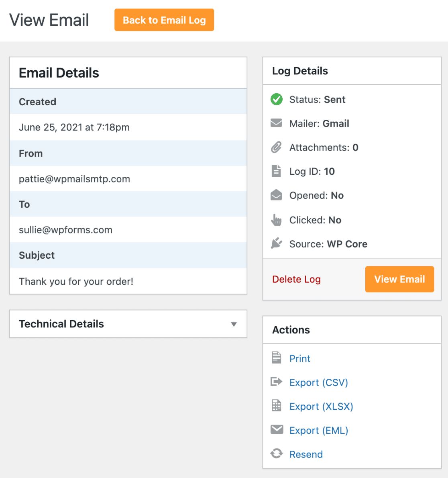
Task: Click the Export CSV arrow icon
Action: (277, 382)
